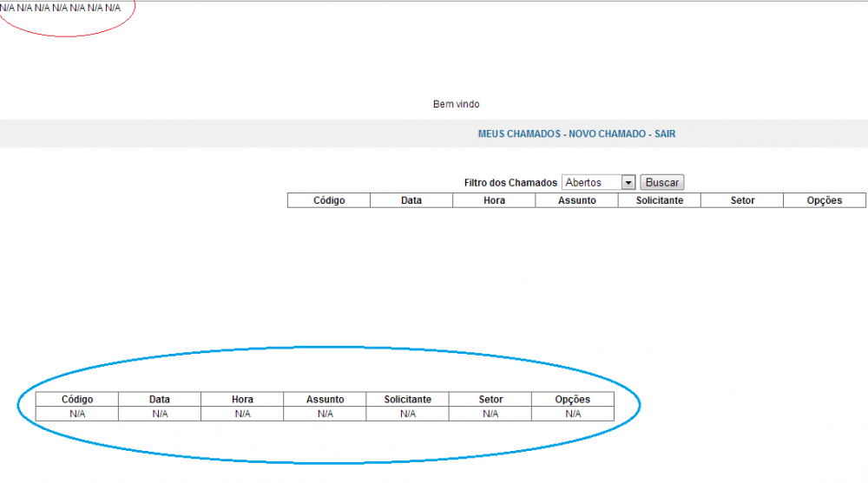Screen dimensions: 868x483
Task: Open the MEUS CHAMADOS link
Action: (519, 134)
